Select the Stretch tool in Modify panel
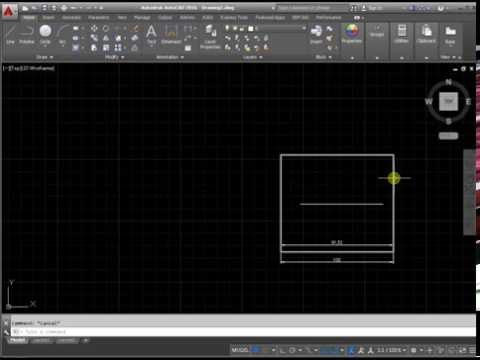The height and width of the screenshot is (360, 480). pos(94,48)
